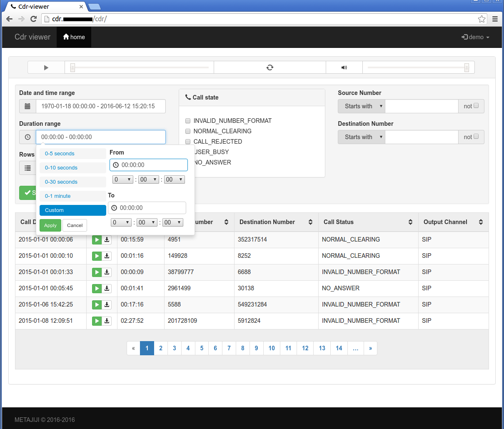Download recording of call at 2015-01-01 00:05:45
This screenshot has height=429, width=504.
(x=107, y=288)
